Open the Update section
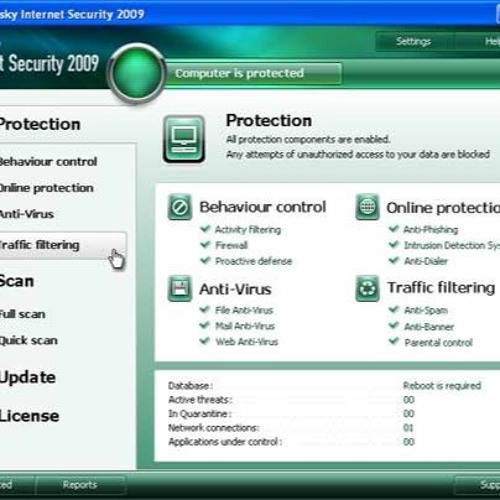This screenshot has height=500, width=500. click(27, 378)
